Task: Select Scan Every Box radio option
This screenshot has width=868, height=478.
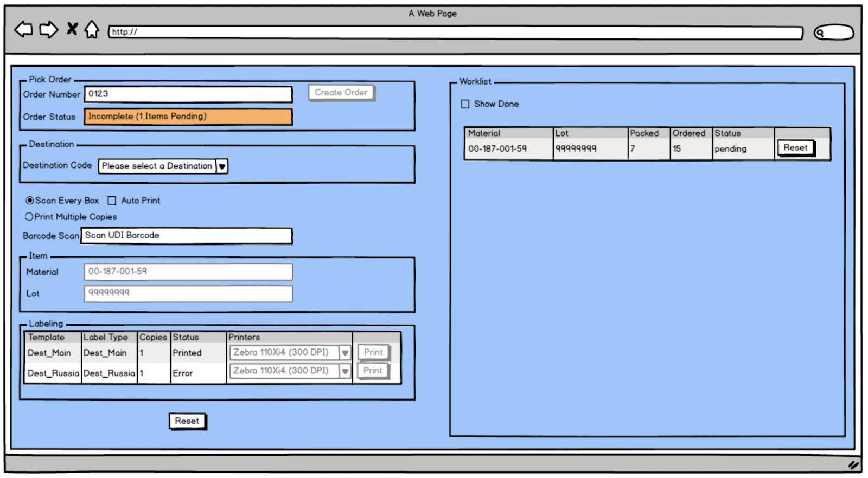Action: 30,201
